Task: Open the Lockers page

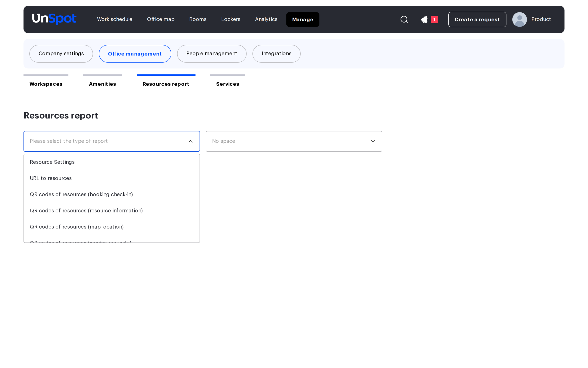Action: tap(231, 19)
